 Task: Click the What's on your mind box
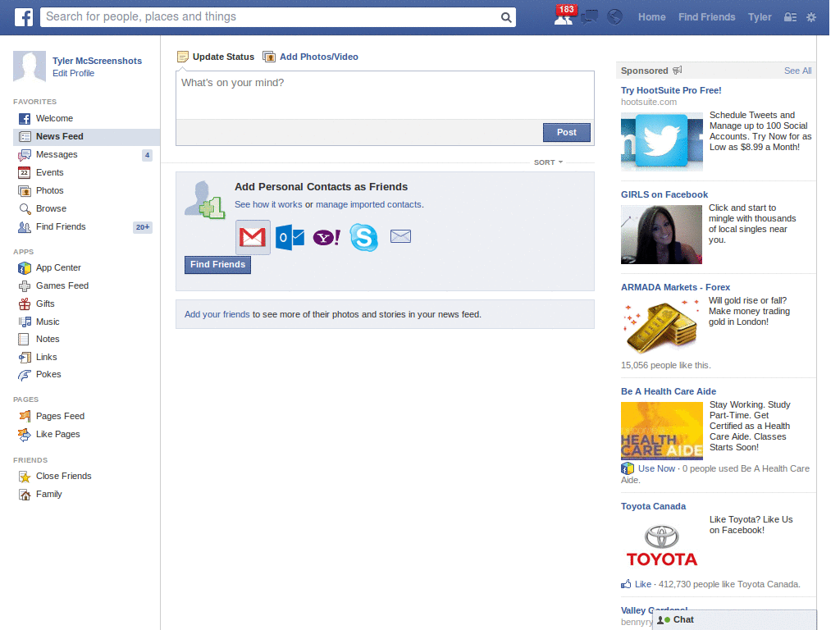click(385, 95)
